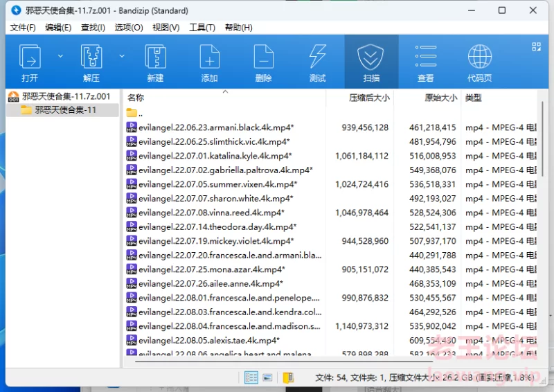Screen dimensions: 554x392
Task: Click the Open (打开) toolbar icon
Action: click(x=30, y=57)
